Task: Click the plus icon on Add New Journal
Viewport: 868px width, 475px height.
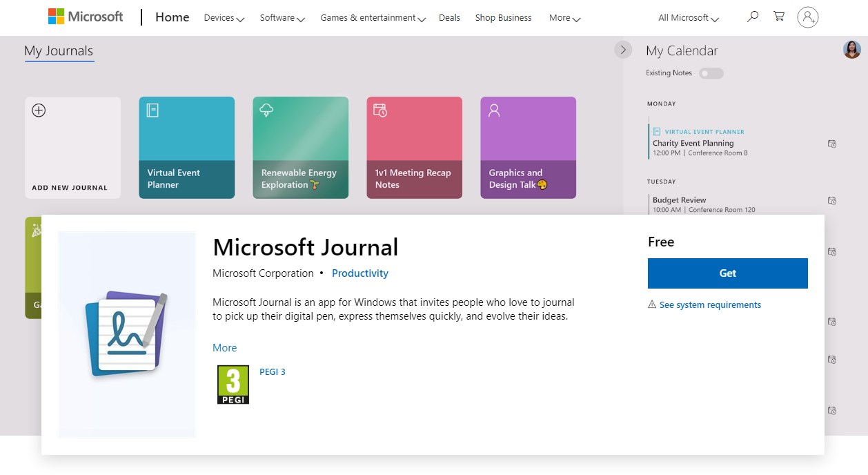Action: [39, 110]
